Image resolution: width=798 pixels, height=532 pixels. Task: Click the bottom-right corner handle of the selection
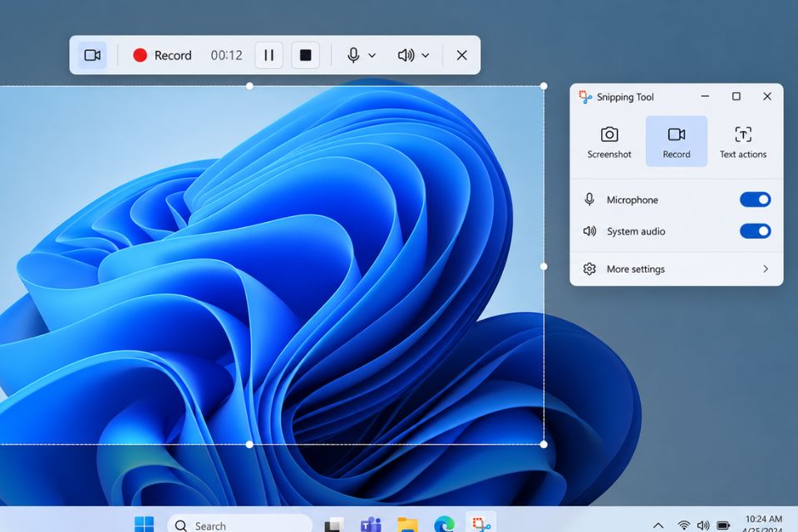[544, 445]
